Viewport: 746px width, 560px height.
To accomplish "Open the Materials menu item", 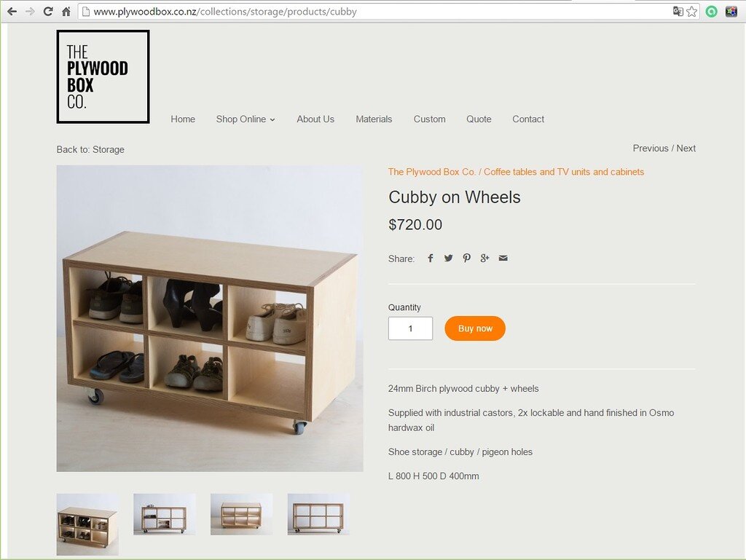I will click(374, 119).
